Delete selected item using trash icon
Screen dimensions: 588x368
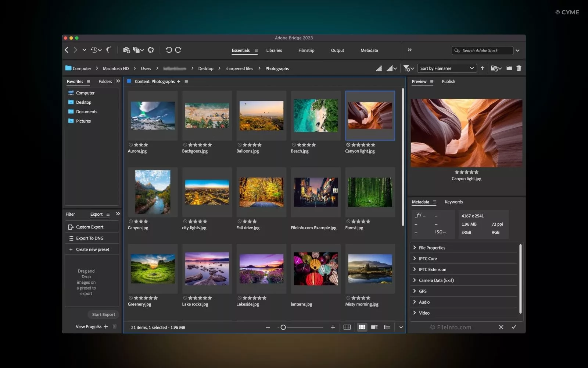(519, 68)
